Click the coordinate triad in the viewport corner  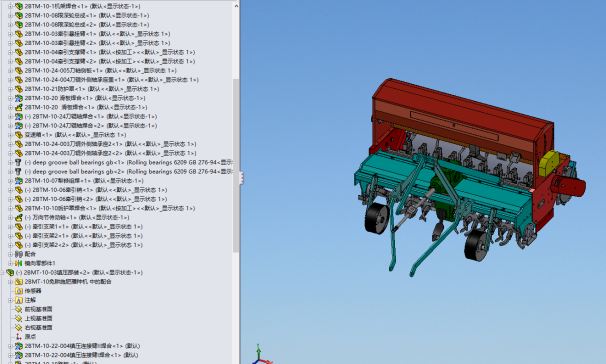(261, 355)
